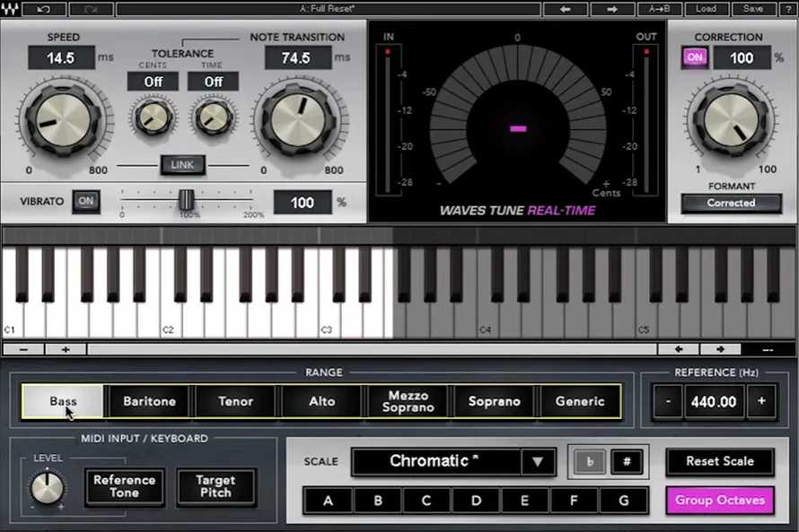Click the Correction value 100 field
Image resolution: width=799 pixels, height=532 pixels.
[x=742, y=57]
